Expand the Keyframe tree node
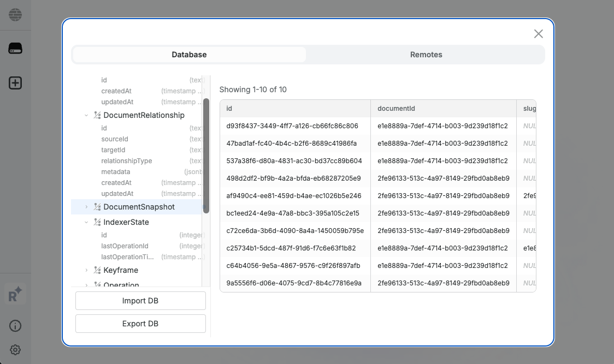Screen dimensions: 614x364 [86, 270]
